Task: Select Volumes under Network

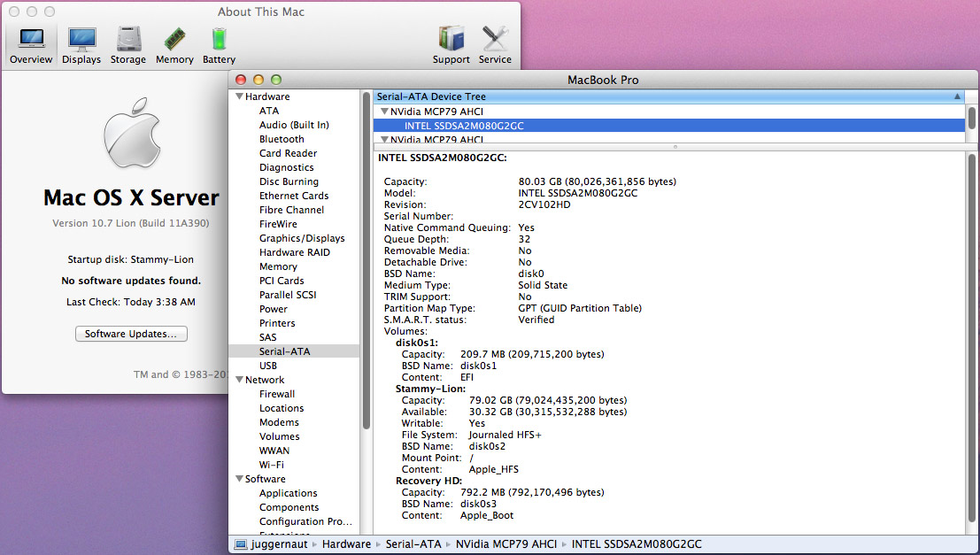Action: click(280, 436)
